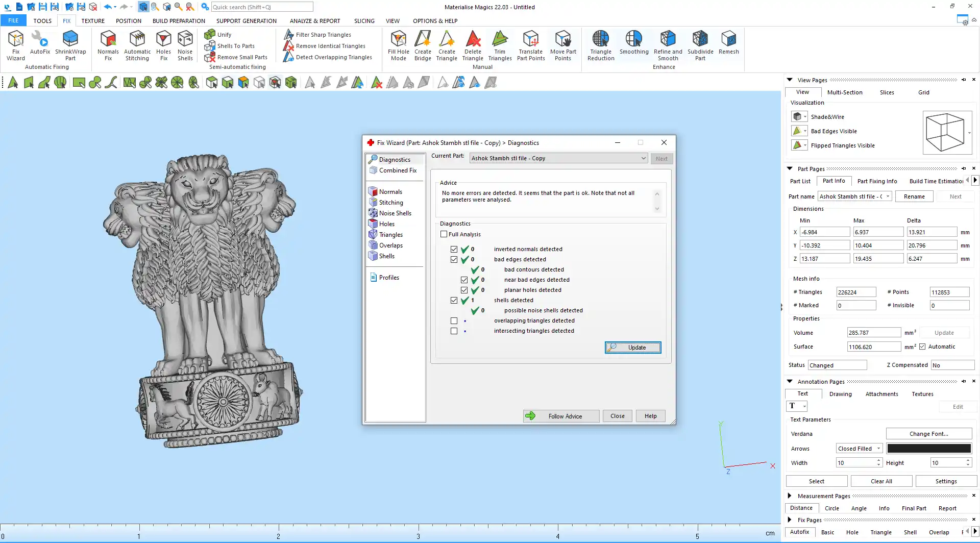Click the Update diagnostics button
Image resolution: width=980 pixels, height=543 pixels.
pos(632,348)
